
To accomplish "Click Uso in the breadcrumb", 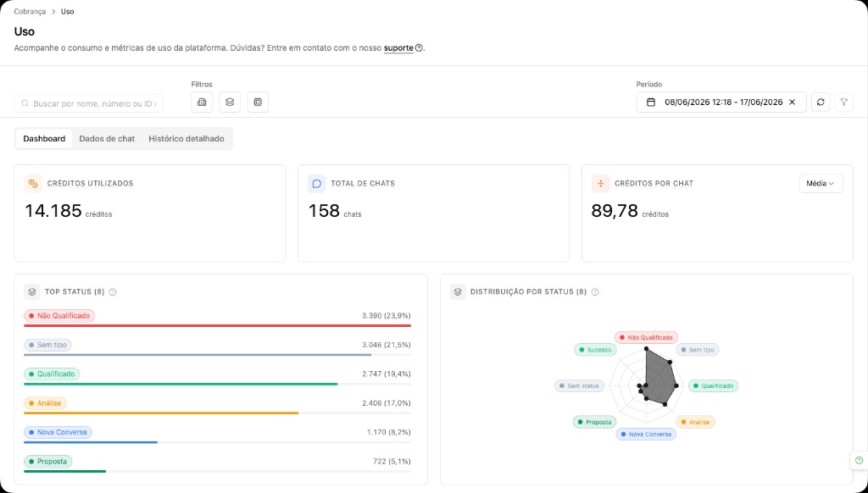I will (68, 12).
